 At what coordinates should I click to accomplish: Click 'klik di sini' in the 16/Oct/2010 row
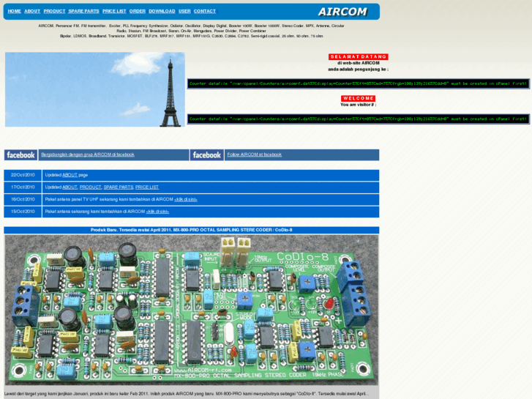tap(186, 200)
